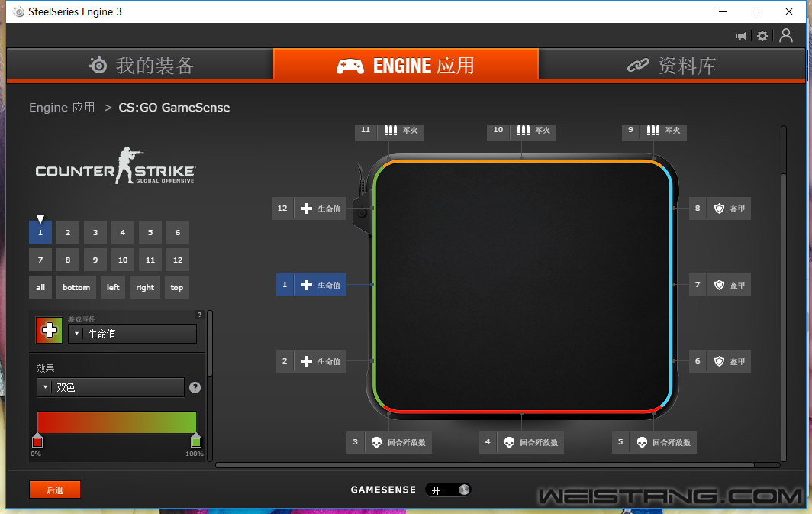Select the zone 12 生命值 label on the mousepad
Screen dimensions: 812x514
click(309, 209)
